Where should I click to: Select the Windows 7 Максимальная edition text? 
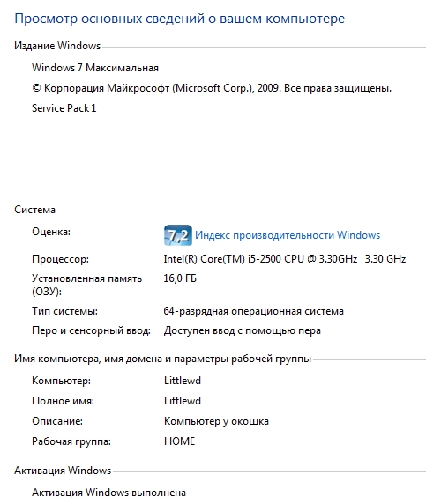[95, 68]
